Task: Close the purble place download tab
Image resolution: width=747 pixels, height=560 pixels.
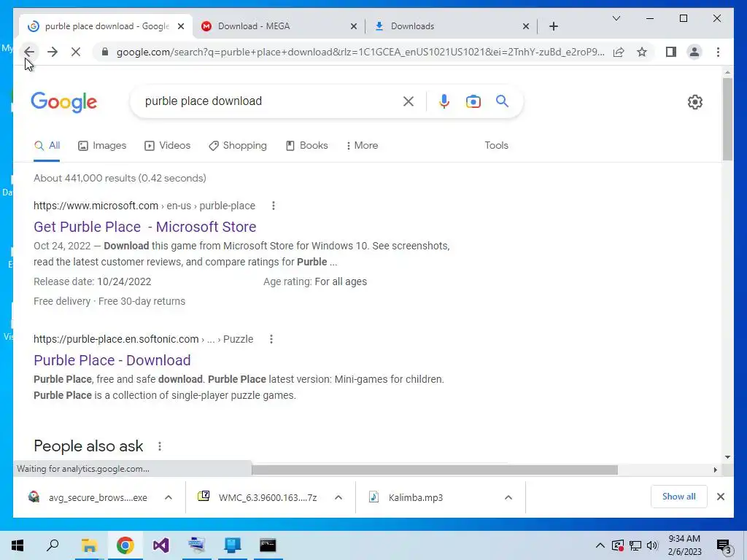Action: 181,26
